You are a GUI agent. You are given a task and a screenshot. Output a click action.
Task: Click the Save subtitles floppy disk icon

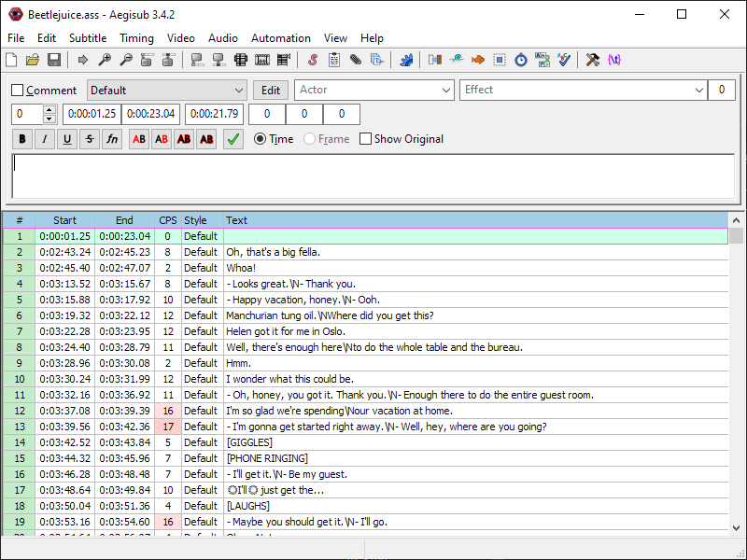54,60
